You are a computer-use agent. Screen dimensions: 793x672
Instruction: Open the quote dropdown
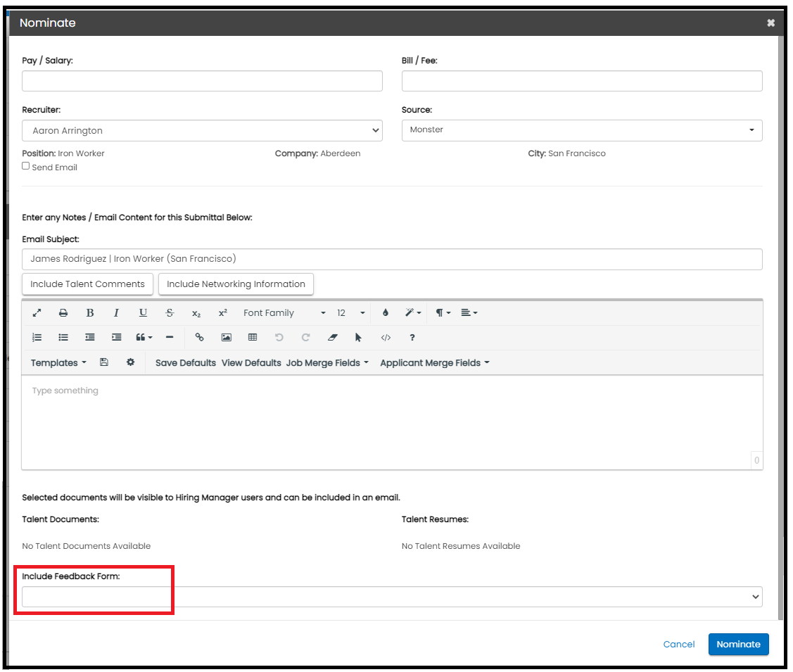coord(144,338)
